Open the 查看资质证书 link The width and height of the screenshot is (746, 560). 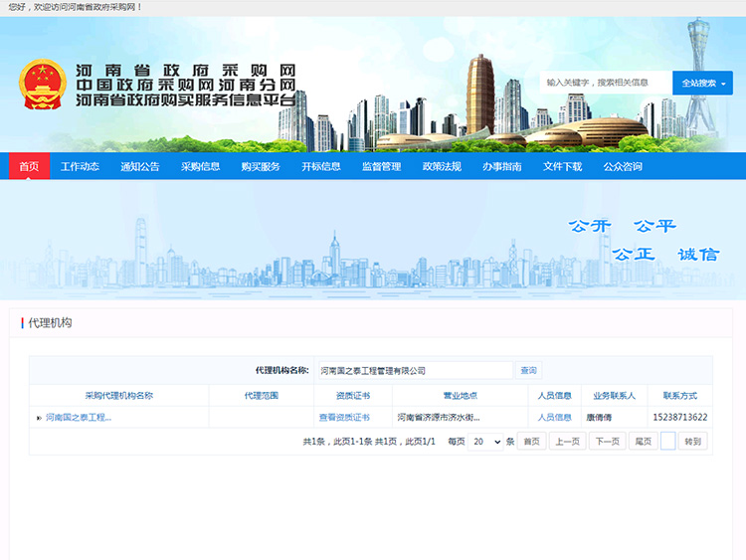click(344, 418)
